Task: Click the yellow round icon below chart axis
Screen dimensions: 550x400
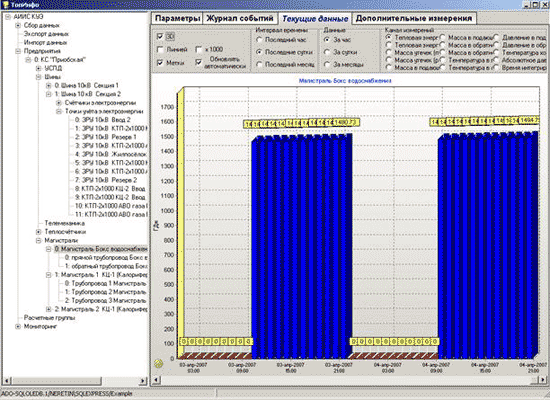Action: [x=159, y=364]
